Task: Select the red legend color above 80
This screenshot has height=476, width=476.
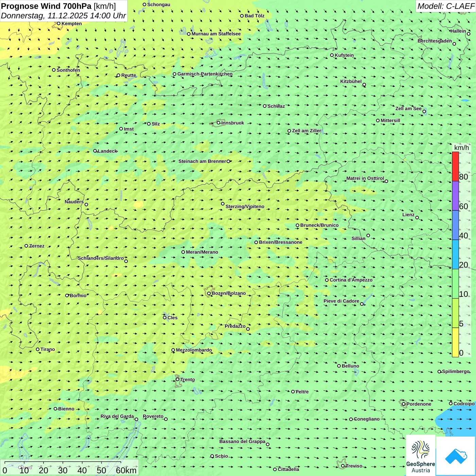Action: coord(455,166)
